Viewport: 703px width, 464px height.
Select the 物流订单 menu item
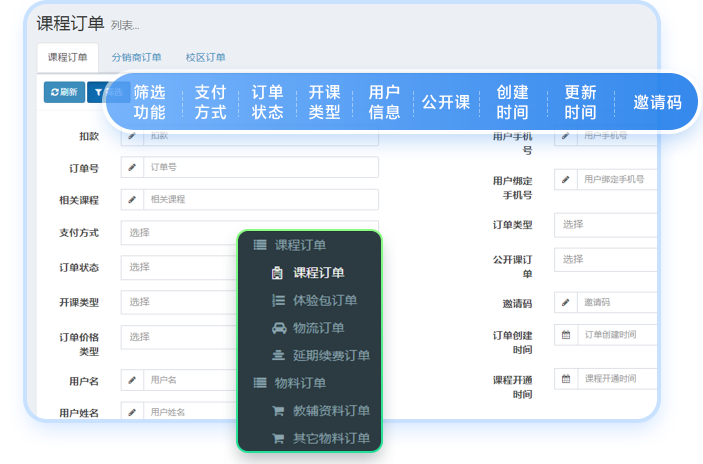click(x=309, y=328)
